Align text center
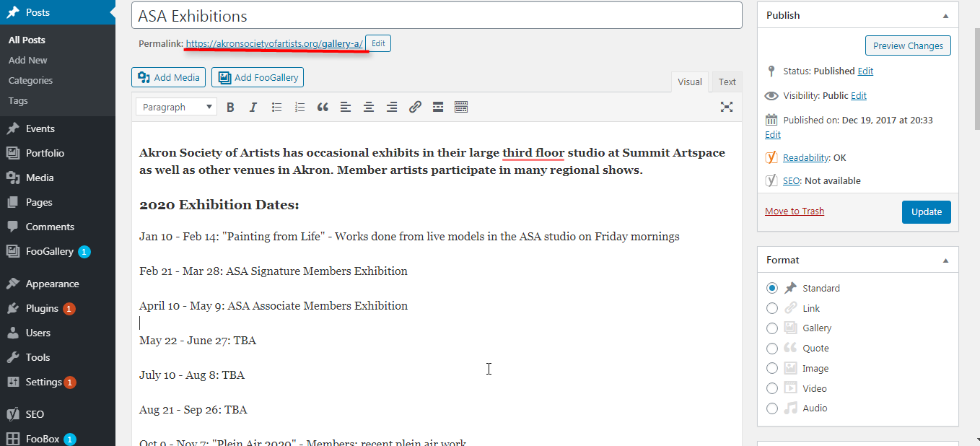Image resolution: width=980 pixels, height=446 pixels. point(369,107)
